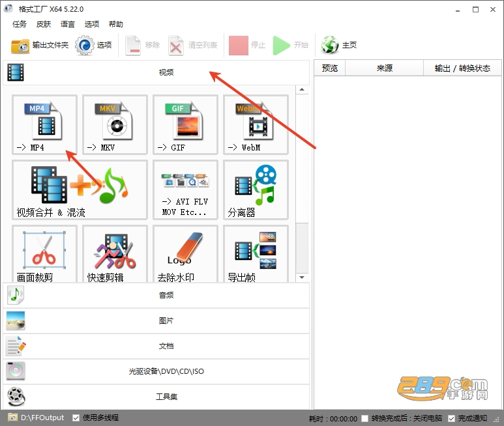Uncheck the 完成通知 checkbox
This screenshot has width=504, height=426.
pyautogui.click(x=451, y=418)
